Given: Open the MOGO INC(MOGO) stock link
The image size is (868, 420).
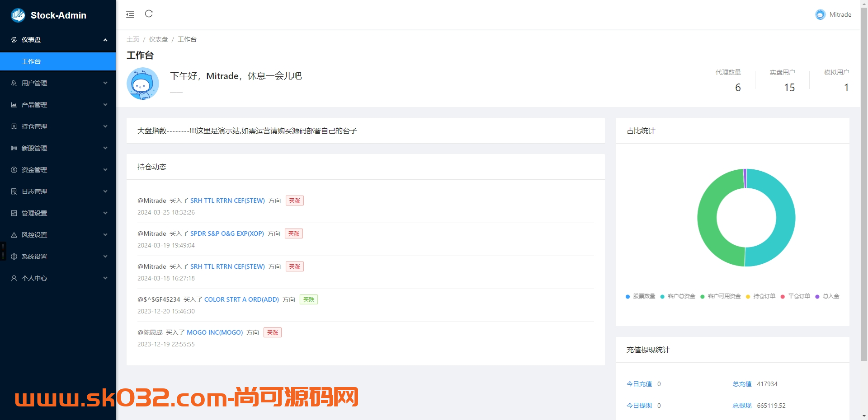Looking at the screenshot, I should pos(215,332).
